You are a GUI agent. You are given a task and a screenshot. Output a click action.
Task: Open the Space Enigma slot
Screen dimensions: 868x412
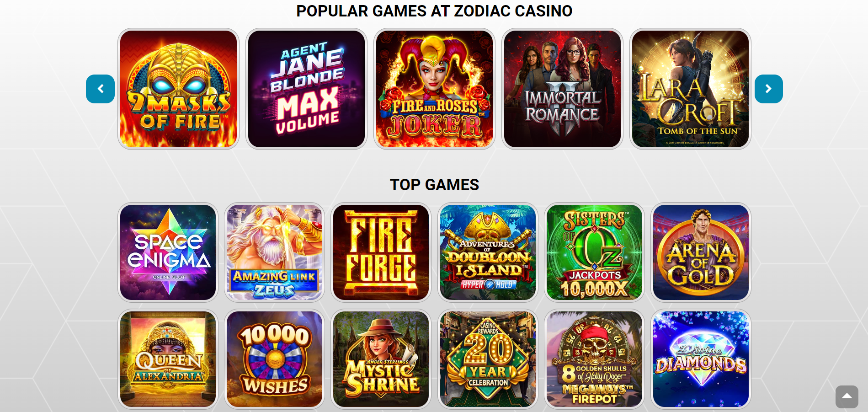[168, 252]
